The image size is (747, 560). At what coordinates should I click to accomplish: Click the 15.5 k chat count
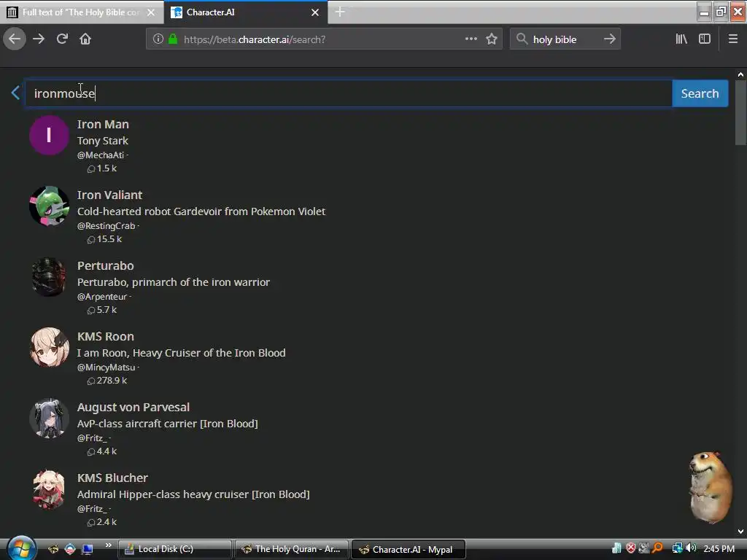pyautogui.click(x=109, y=239)
